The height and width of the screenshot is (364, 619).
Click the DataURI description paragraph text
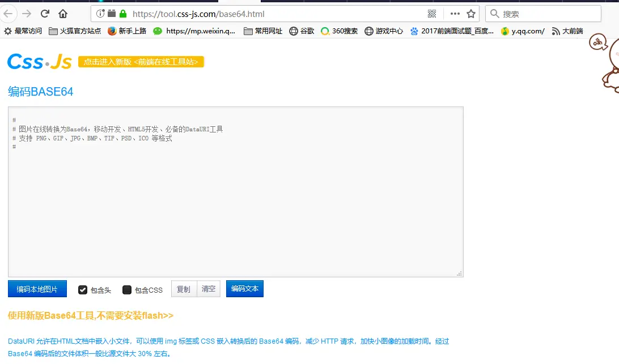(x=228, y=347)
